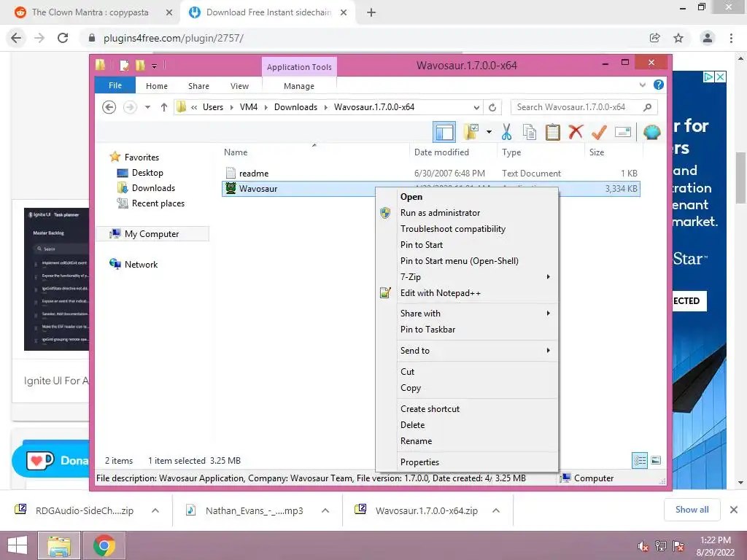Click the Rename toolbar icon

tap(623, 132)
